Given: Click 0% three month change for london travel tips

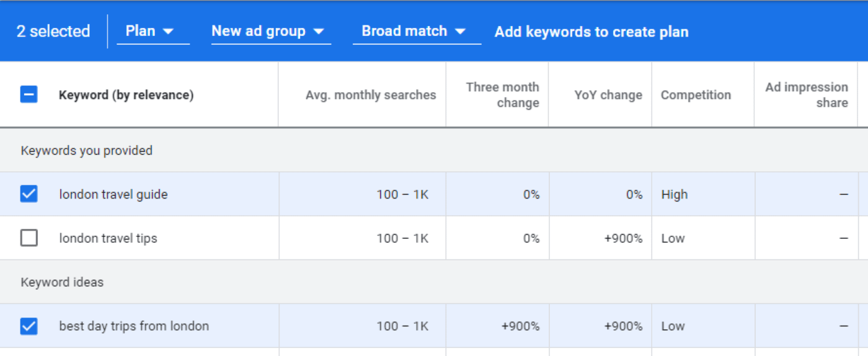Looking at the screenshot, I should tap(531, 238).
